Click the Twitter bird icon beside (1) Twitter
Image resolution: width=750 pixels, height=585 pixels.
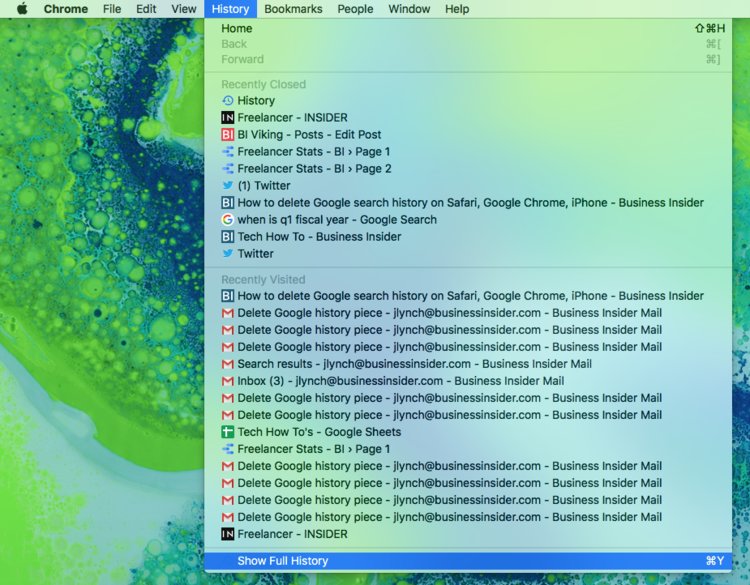[227, 186]
